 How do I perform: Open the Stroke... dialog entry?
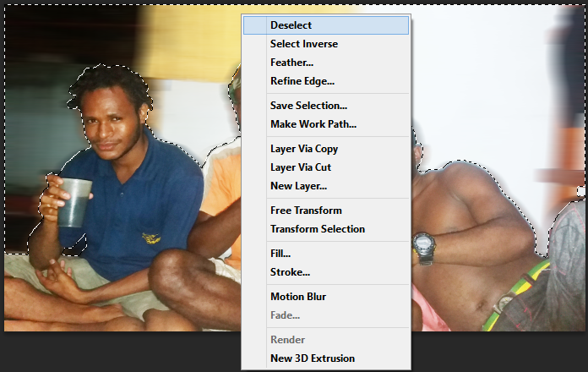(x=326, y=272)
